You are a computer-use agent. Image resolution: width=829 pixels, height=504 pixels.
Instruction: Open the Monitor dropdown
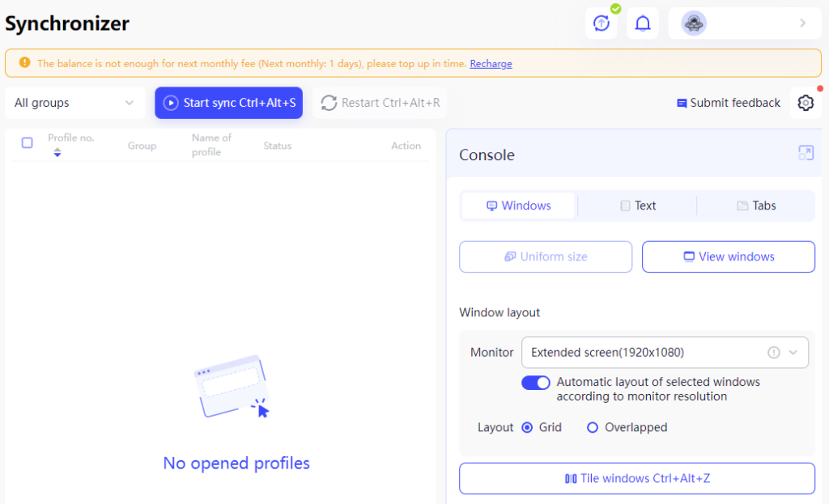(665, 353)
